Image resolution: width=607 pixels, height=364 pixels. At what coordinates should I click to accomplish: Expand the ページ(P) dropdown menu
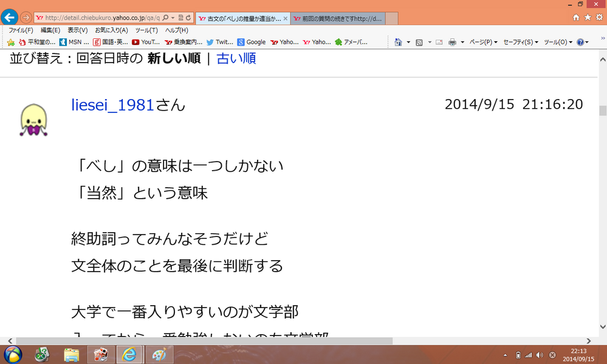tap(483, 42)
